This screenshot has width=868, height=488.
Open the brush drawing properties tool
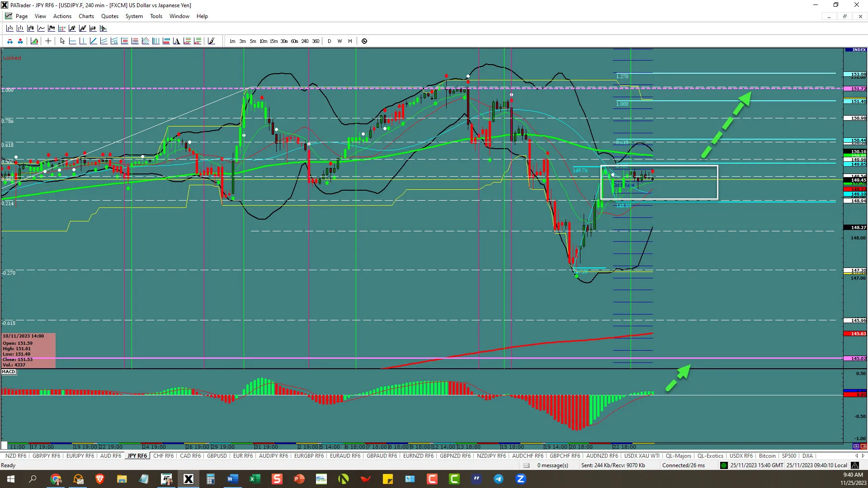[x=211, y=41]
